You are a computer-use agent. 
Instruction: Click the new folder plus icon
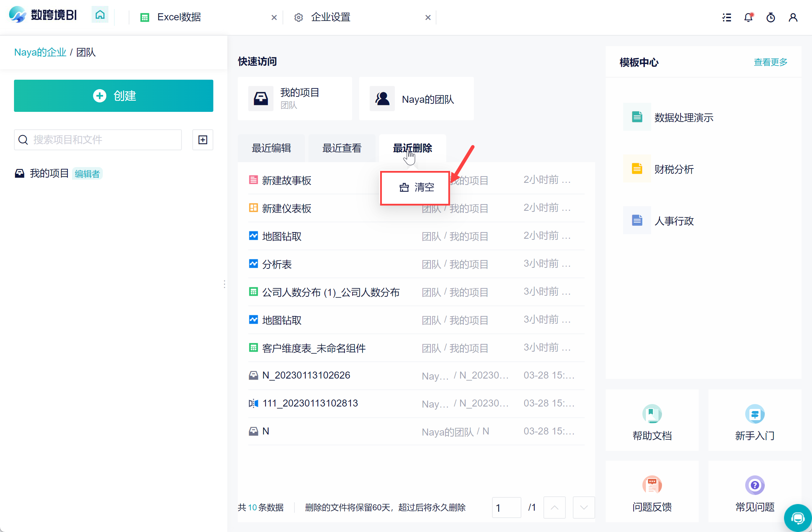(203, 140)
